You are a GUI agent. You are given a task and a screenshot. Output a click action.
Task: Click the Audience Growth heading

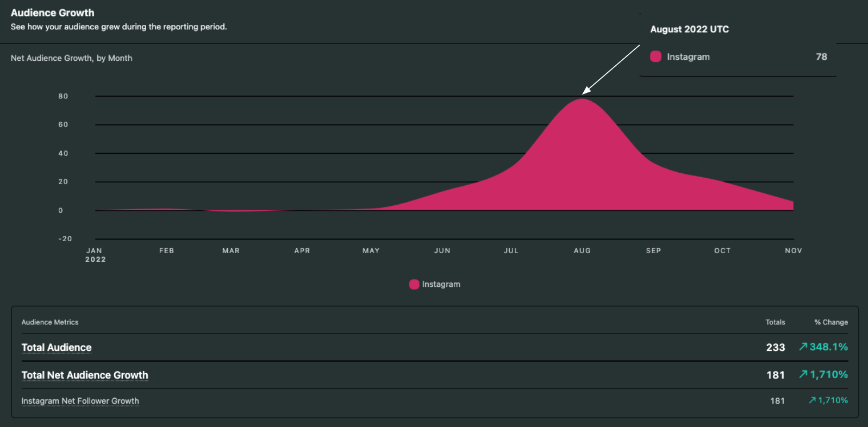click(x=53, y=12)
